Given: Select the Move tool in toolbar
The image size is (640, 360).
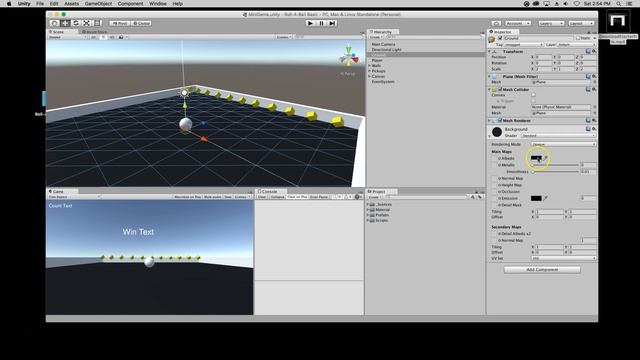Looking at the screenshot, I should [x=65, y=23].
